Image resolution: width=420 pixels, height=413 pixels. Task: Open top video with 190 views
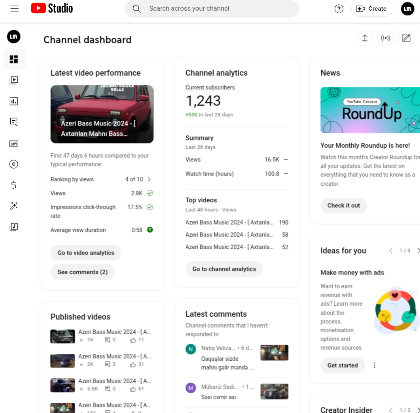[237, 222]
